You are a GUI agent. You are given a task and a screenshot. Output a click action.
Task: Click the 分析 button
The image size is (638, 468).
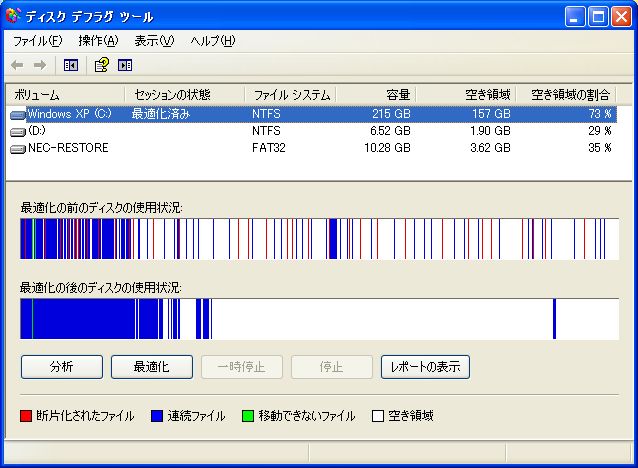(62, 367)
